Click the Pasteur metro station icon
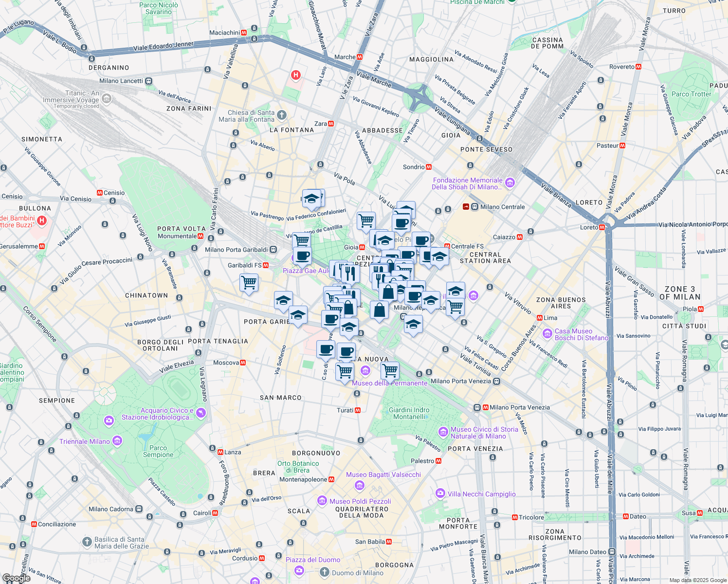The image size is (728, 584). pos(622,146)
